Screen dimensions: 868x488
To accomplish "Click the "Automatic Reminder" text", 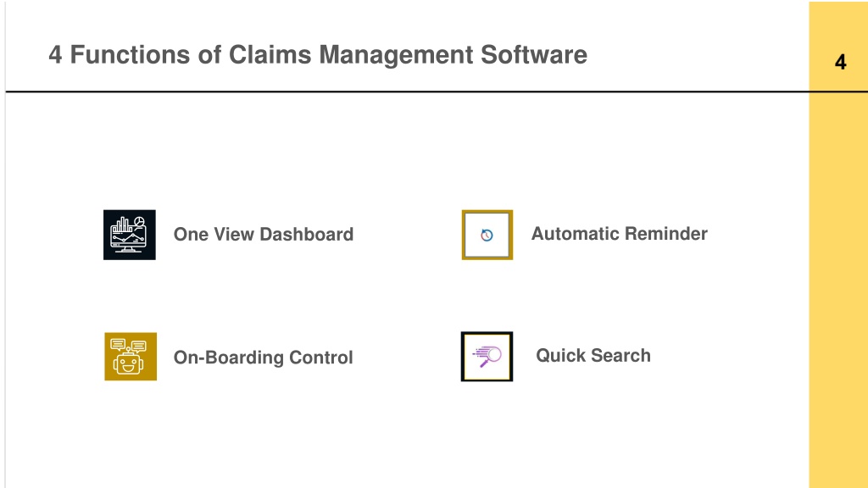I will 620,234.
